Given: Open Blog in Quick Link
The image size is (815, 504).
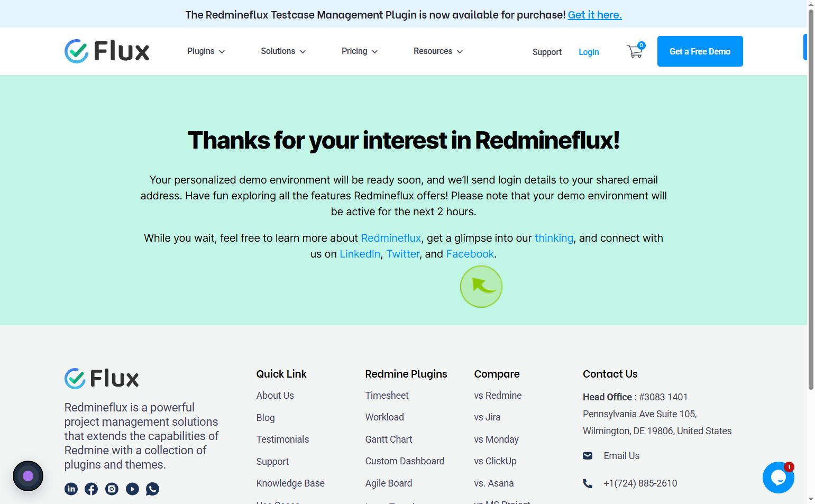Looking at the screenshot, I should pos(265,418).
